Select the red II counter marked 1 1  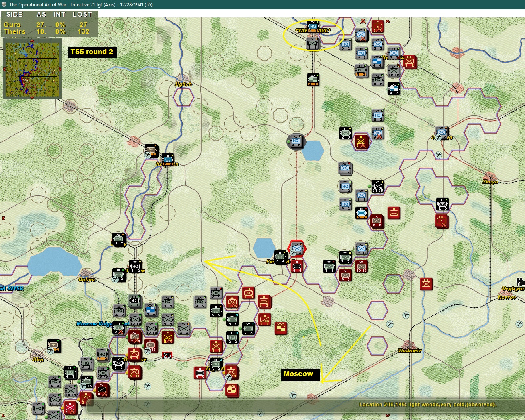click(x=265, y=319)
